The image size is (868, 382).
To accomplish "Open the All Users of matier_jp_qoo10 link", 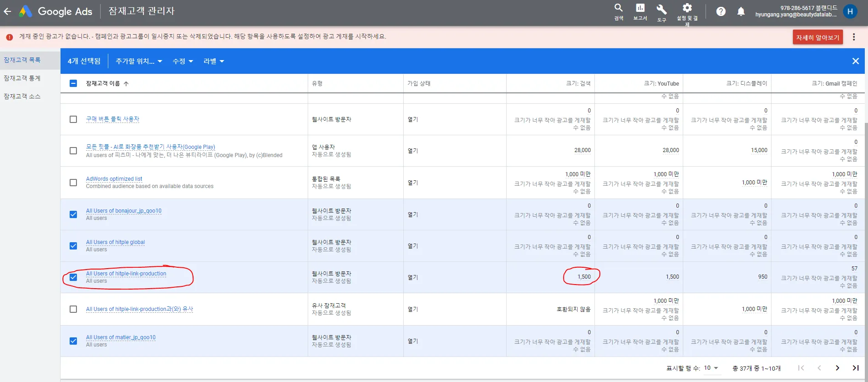I will 121,337.
